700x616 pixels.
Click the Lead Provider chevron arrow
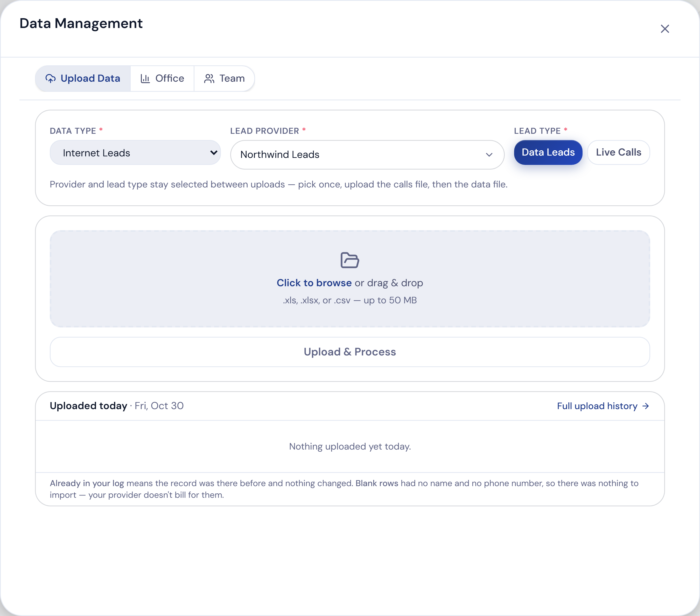[489, 155]
